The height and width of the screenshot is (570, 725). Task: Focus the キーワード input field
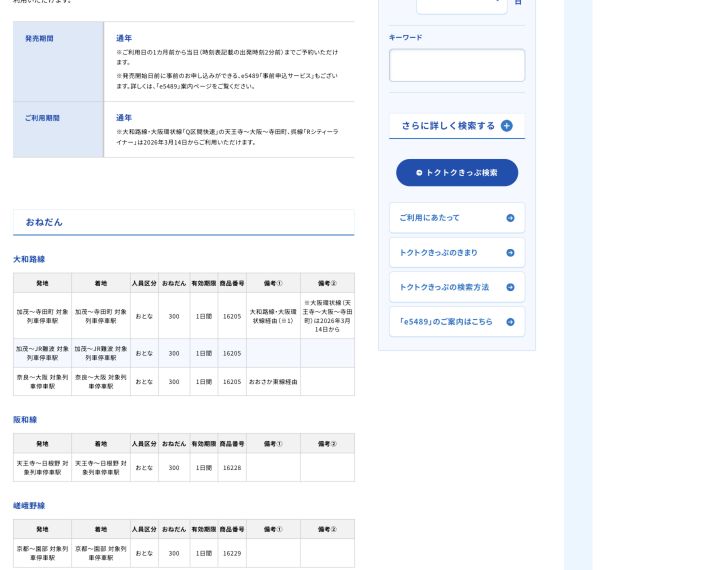(x=457, y=65)
